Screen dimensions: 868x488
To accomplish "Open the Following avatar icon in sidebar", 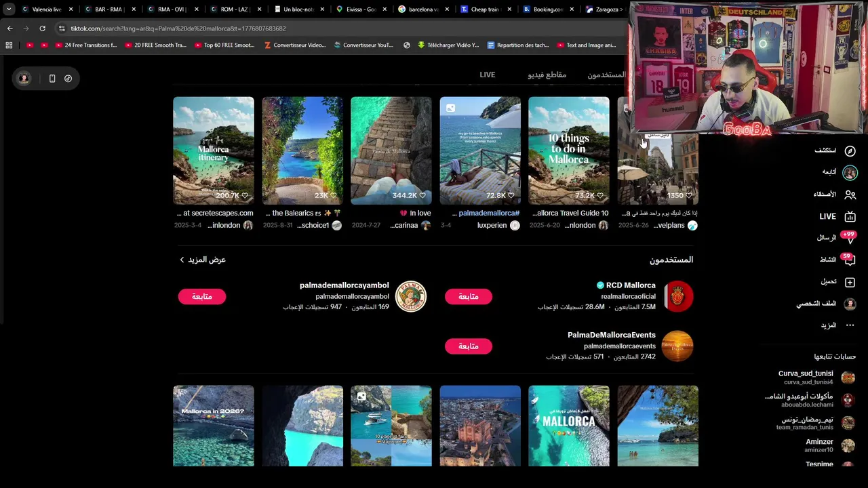I will coord(850,172).
